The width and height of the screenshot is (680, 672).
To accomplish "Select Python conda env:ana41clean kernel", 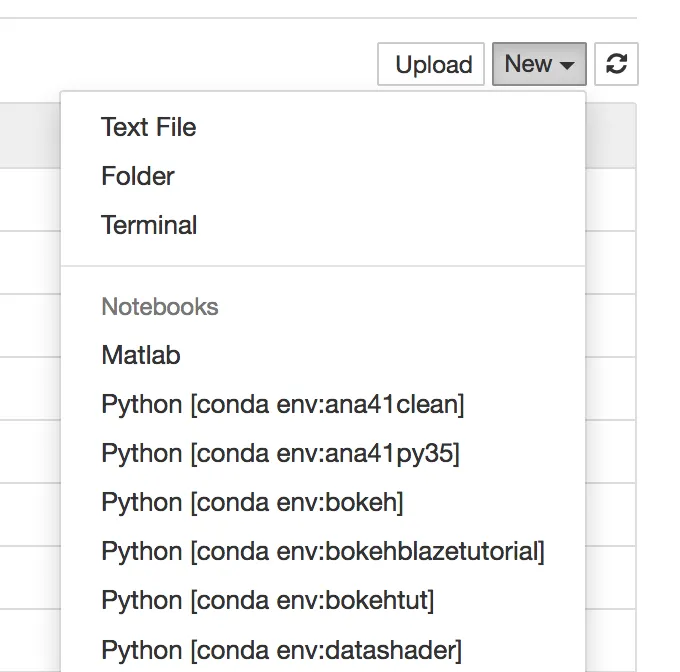I will [282, 404].
